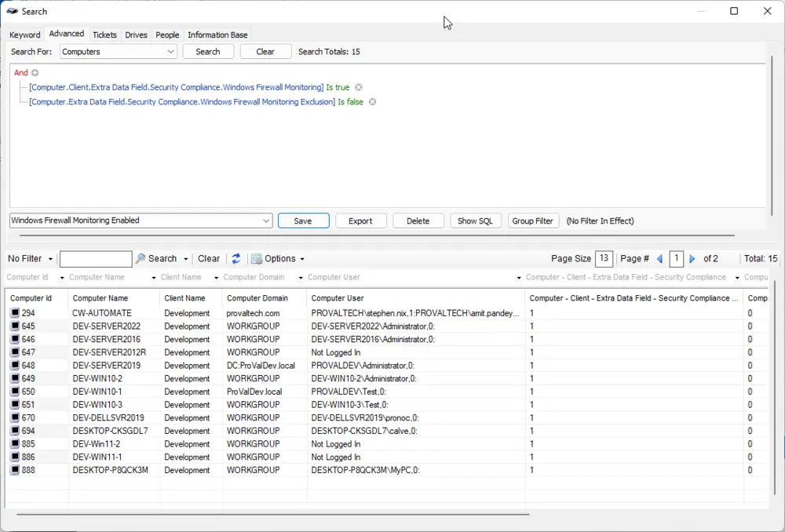Click the Options grid icon
This screenshot has height=532, width=785.
257,259
